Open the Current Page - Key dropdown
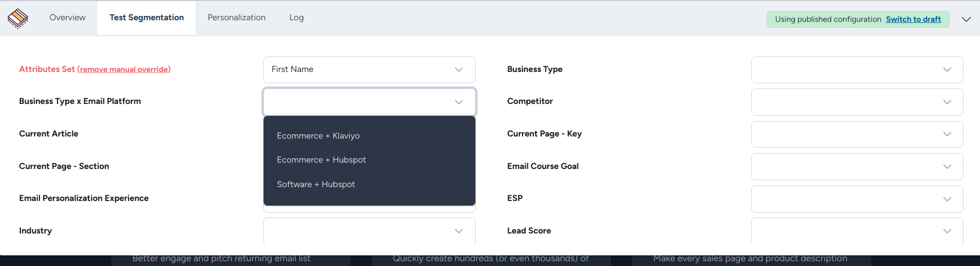This screenshot has width=980, height=266. click(x=856, y=134)
